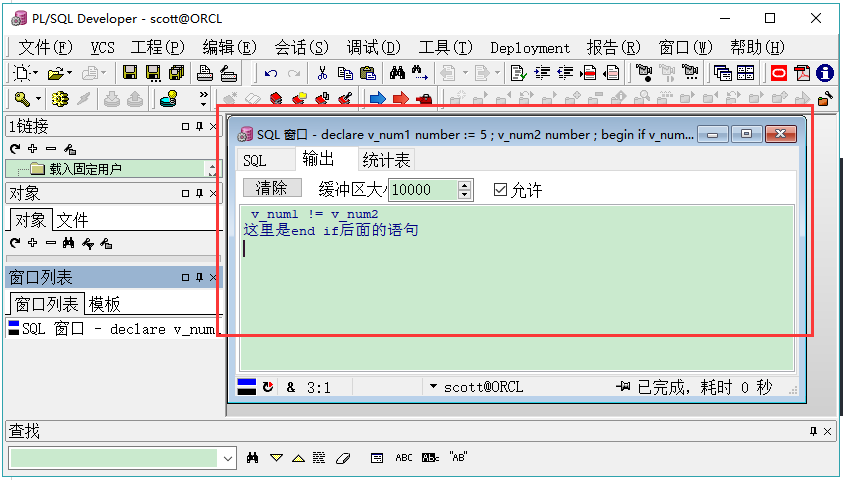The height and width of the screenshot is (480, 843).
Task: Click the Open folder toolbar icon
Action: 56,73
